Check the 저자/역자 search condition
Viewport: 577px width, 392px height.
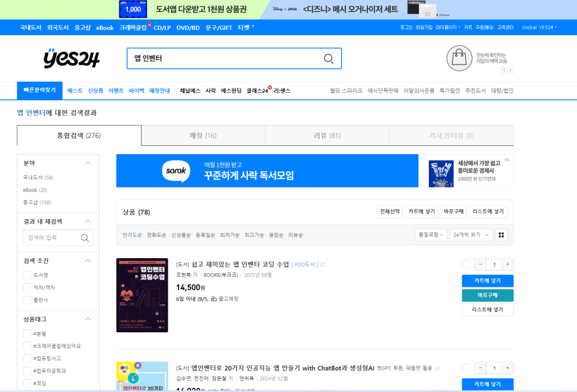pyautogui.click(x=27, y=287)
